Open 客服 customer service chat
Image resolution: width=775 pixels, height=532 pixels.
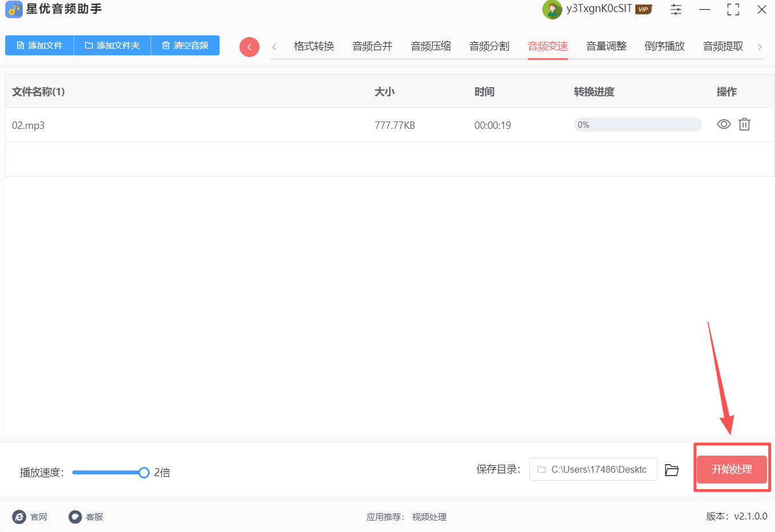coord(86,517)
